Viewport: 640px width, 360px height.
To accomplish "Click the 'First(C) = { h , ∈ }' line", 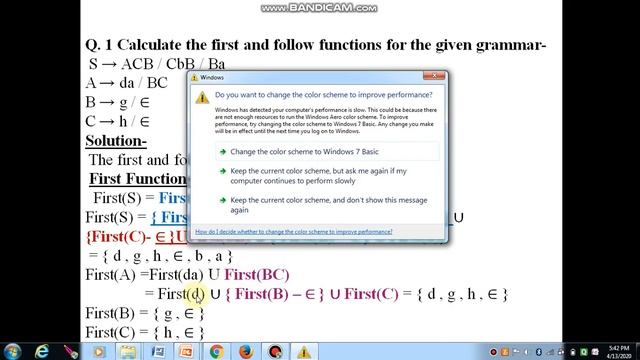I will 144,332.
